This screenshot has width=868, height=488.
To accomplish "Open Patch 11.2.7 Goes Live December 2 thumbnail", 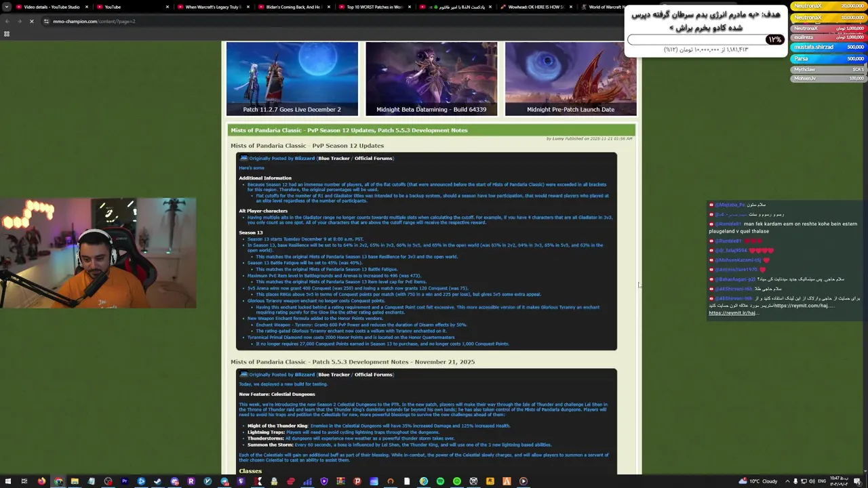I will coord(292,79).
